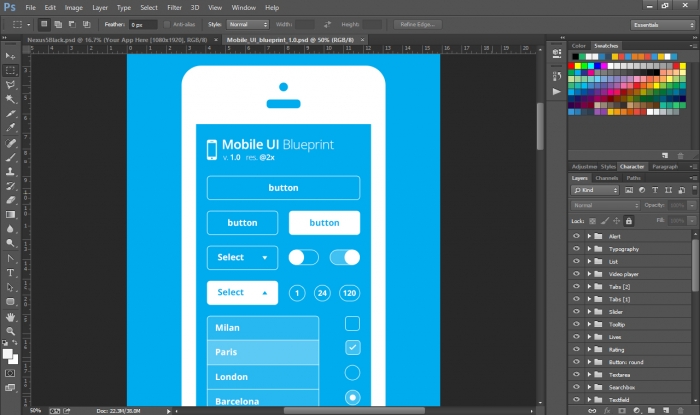The height and width of the screenshot is (415, 700).
Task: Add a layer style (fx) icon
Action: click(607, 411)
